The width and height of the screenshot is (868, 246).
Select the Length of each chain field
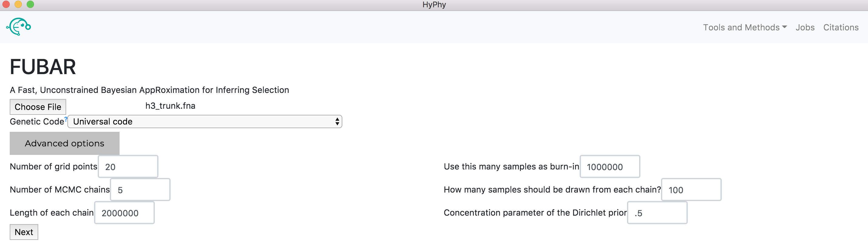124,213
